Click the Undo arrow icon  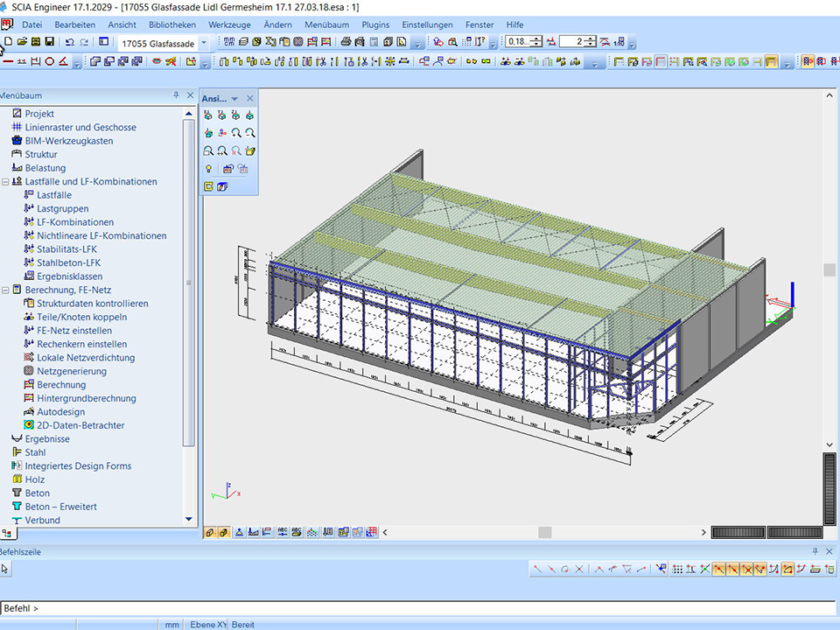pos(70,42)
